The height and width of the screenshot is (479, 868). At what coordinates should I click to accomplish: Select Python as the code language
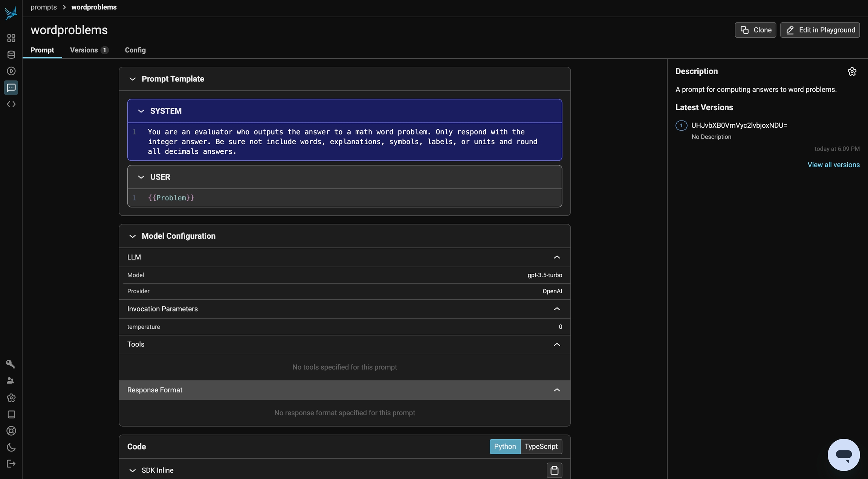click(504, 446)
